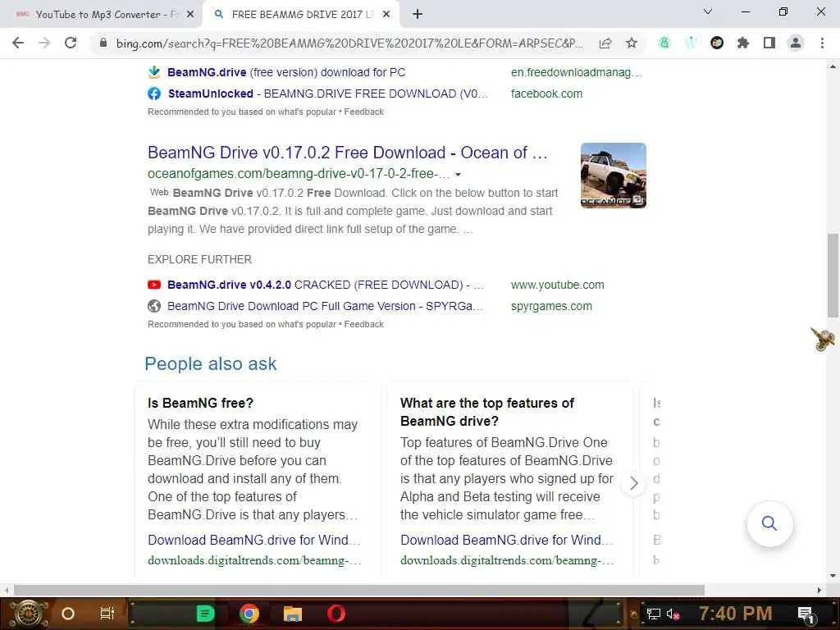Click the scrollbar down arrow
Screen dimensions: 840x630
(833, 576)
